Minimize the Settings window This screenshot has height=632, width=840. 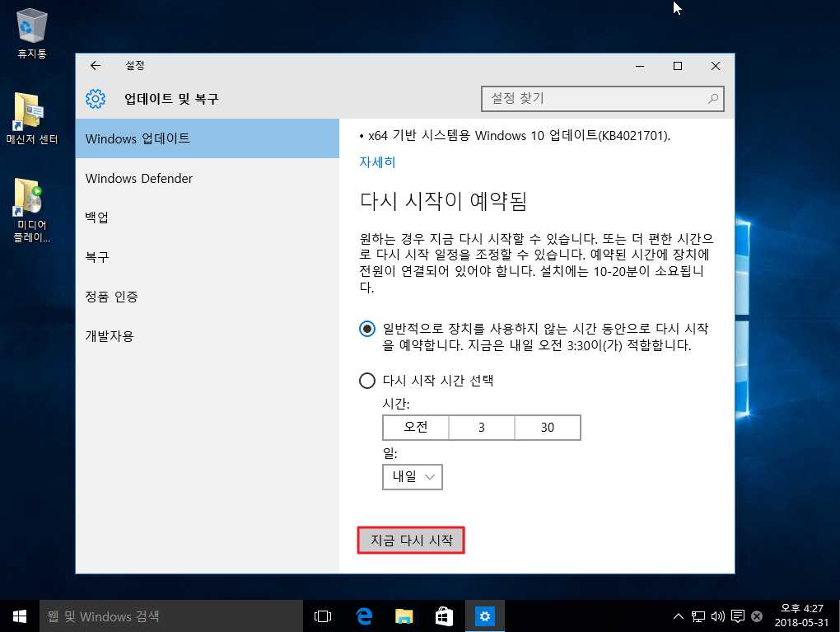[x=640, y=66]
